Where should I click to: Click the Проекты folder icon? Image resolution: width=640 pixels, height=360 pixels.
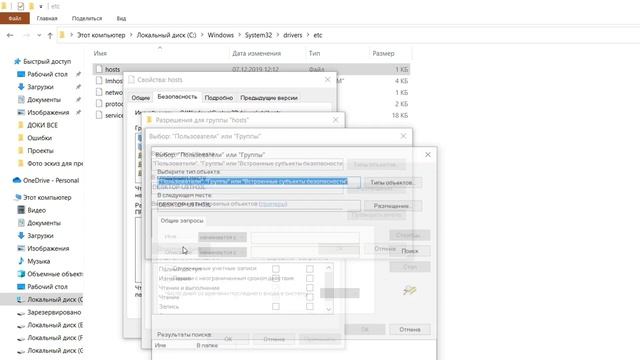click(21, 150)
